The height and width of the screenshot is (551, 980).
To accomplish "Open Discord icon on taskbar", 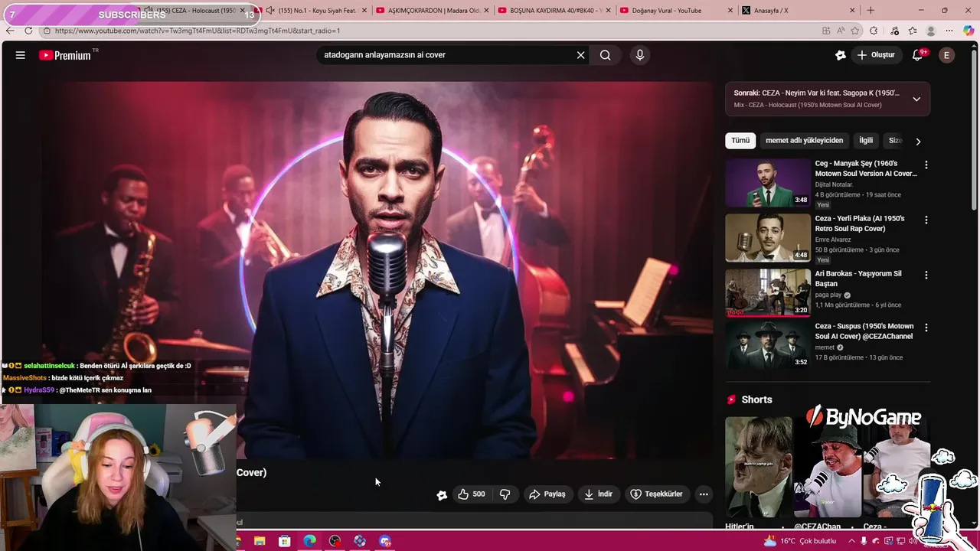I will click(385, 541).
